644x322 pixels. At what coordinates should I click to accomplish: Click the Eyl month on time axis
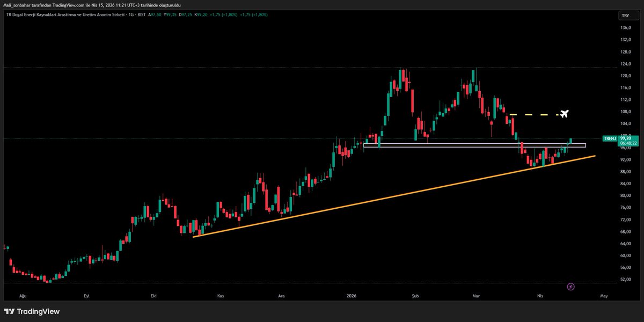[x=86, y=295]
